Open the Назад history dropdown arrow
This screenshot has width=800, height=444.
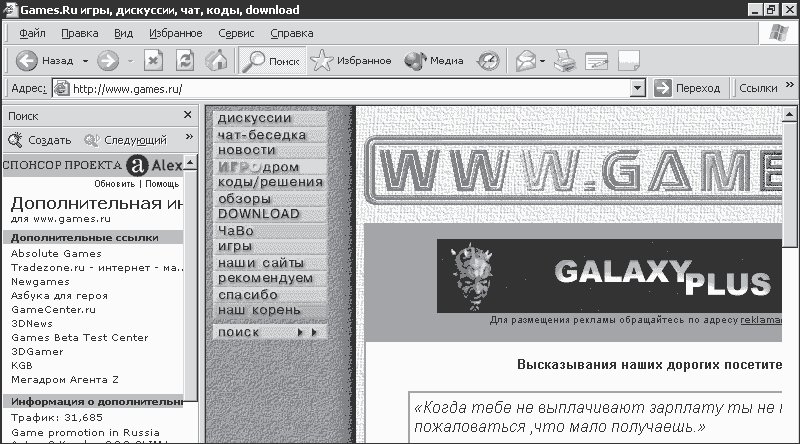tap(85, 61)
